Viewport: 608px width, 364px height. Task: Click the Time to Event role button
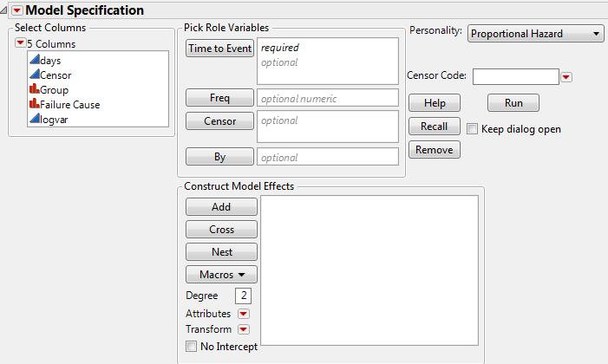coord(220,49)
